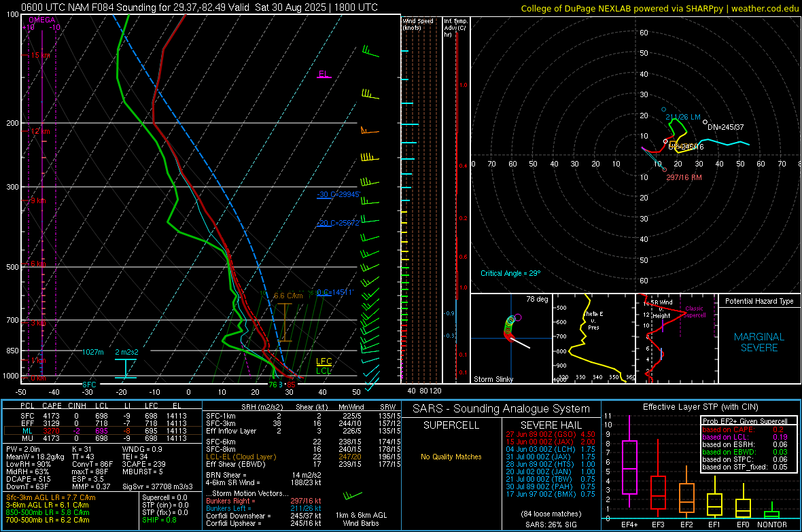
Task: Select the SR Wind v. Height inset label
Action: (661, 309)
